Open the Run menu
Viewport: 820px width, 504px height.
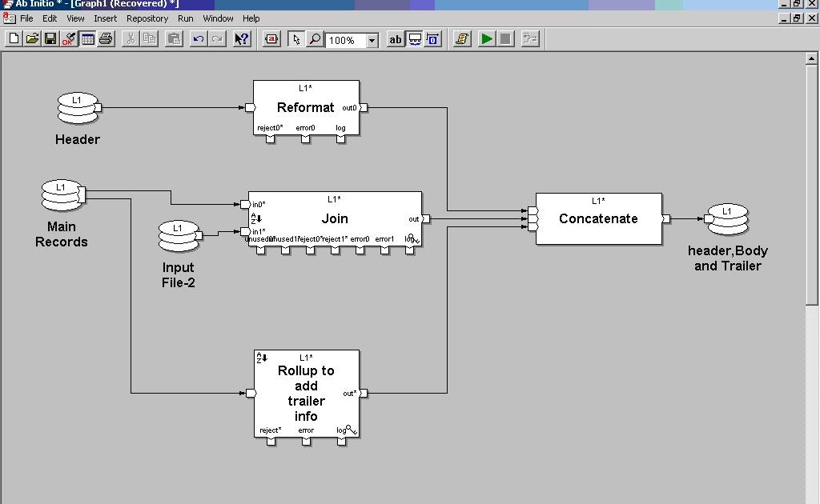(185, 18)
